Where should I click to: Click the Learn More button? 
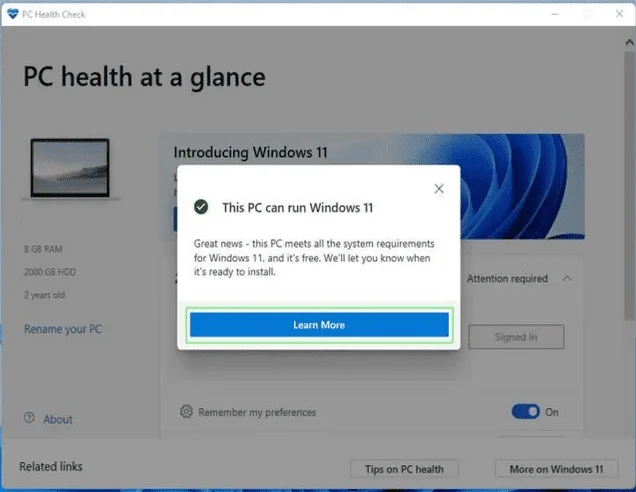(x=319, y=325)
